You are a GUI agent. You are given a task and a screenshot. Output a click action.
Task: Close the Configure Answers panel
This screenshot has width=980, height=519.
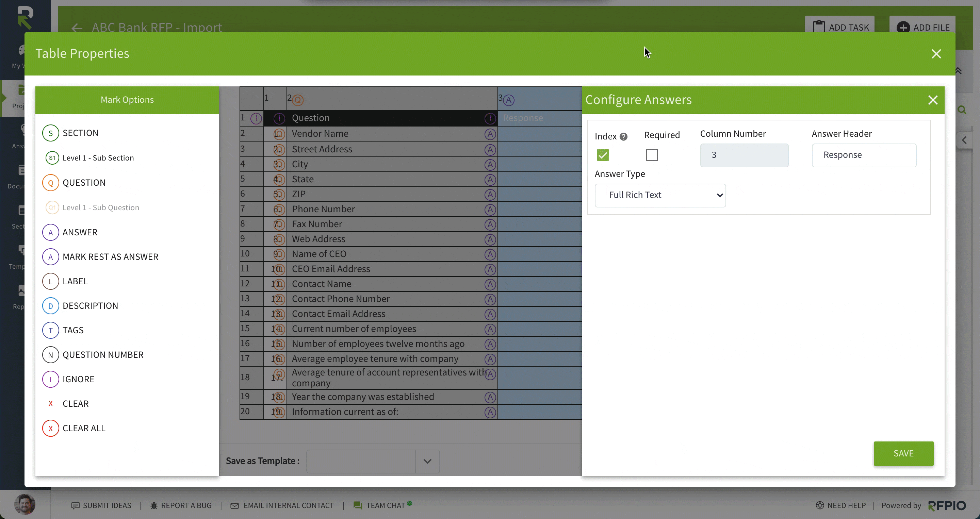tap(933, 100)
